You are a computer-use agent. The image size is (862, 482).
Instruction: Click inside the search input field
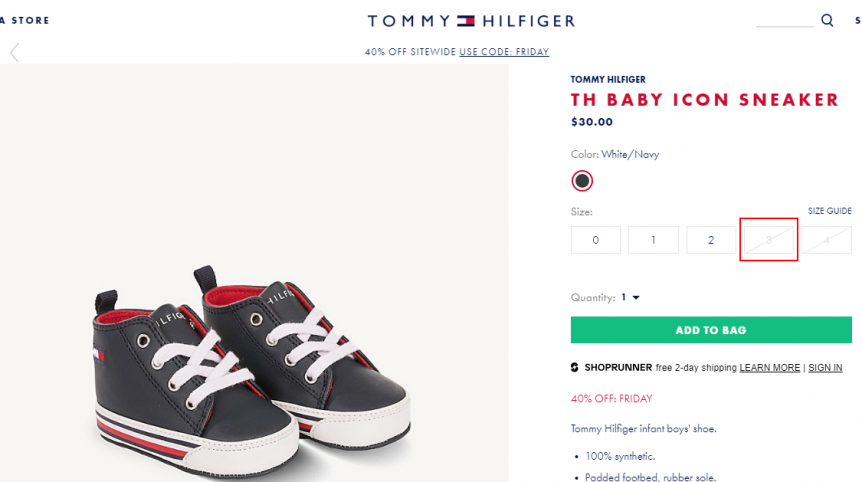tap(784, 21)
